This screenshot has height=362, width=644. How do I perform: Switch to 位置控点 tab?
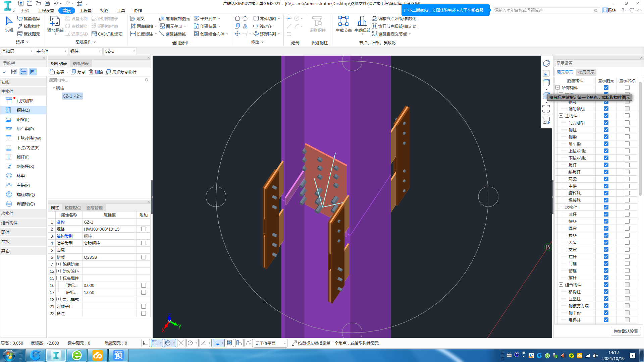tap(73, 207)
